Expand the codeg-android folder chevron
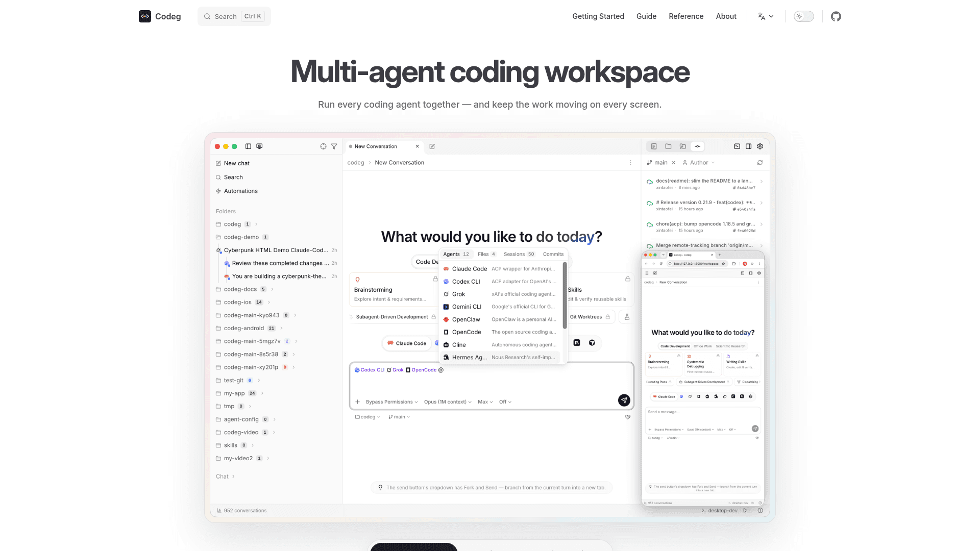980x551 pixels. (x=281, y=329)
